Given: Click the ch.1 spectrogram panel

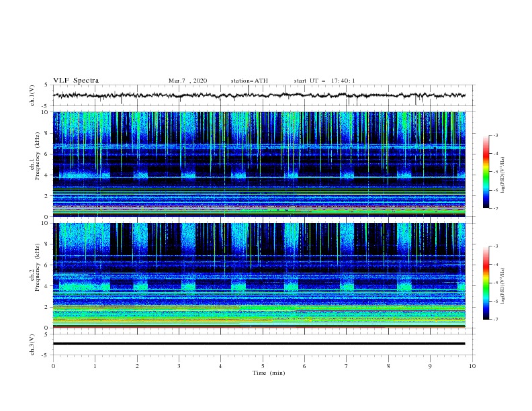Looking at the screenshot, I should coord(259,164).
